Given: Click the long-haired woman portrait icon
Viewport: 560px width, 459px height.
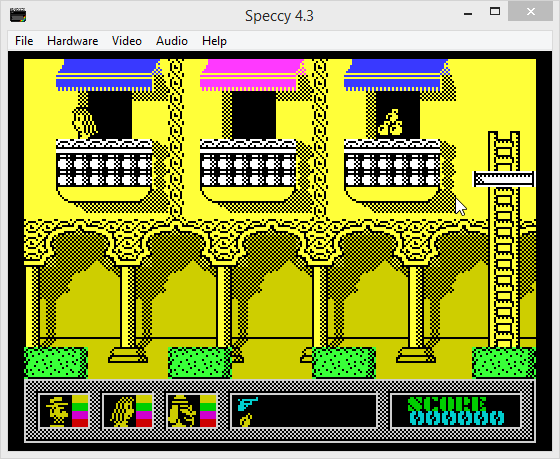Looking at the screenshot, I should (x=120, y=411).
